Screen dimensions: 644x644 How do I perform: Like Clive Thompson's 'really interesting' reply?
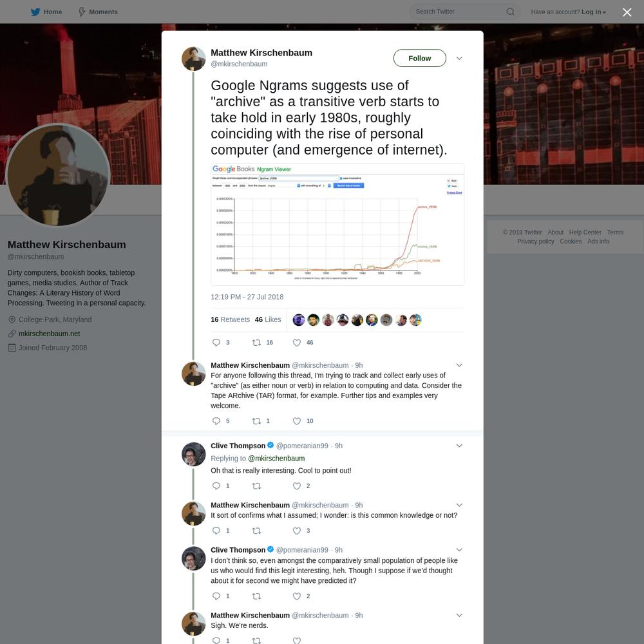click(297, 486)
